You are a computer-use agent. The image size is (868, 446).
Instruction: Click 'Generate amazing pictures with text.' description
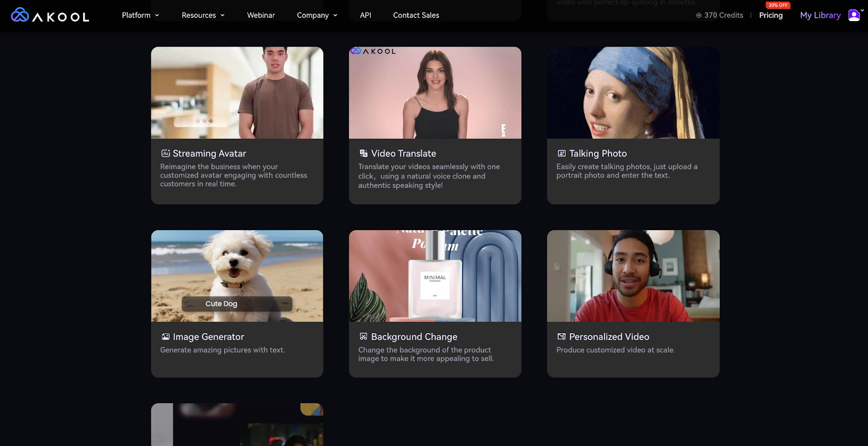tap(222, 350)
